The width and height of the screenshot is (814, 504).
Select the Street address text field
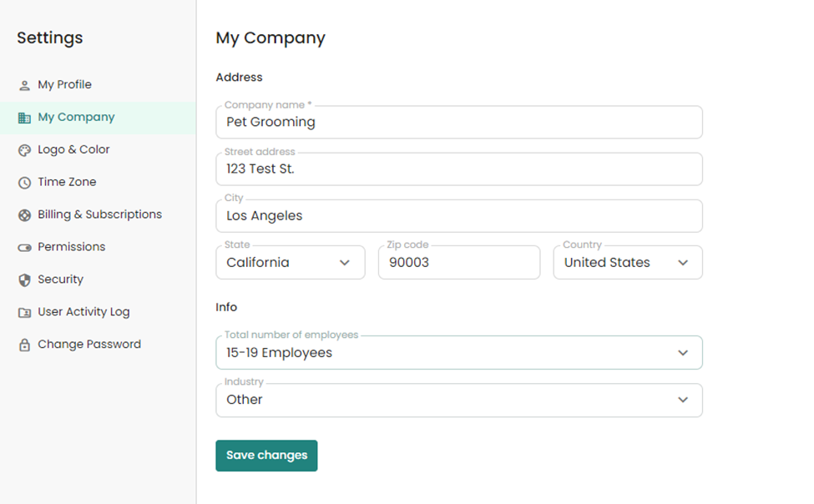tap(458, 169)
